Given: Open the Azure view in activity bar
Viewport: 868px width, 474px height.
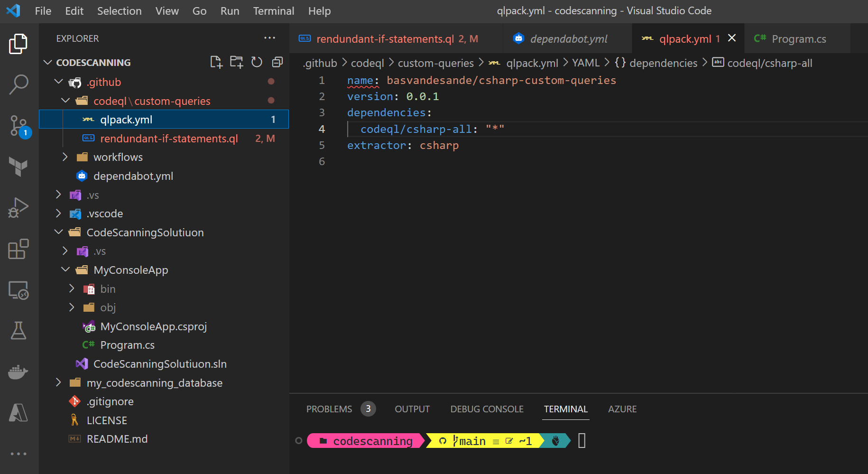Looking at the screenshot, I should click(19, 413).
